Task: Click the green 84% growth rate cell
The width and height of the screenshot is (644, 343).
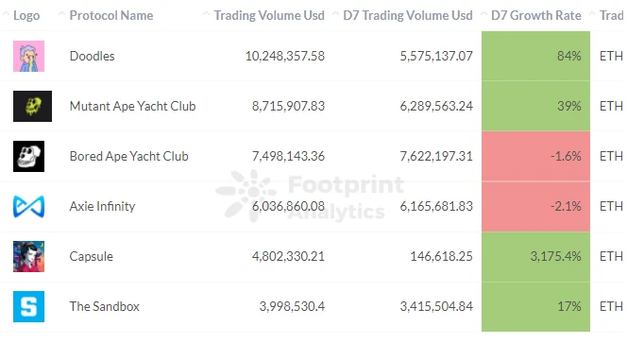Action: pos(535,56)
